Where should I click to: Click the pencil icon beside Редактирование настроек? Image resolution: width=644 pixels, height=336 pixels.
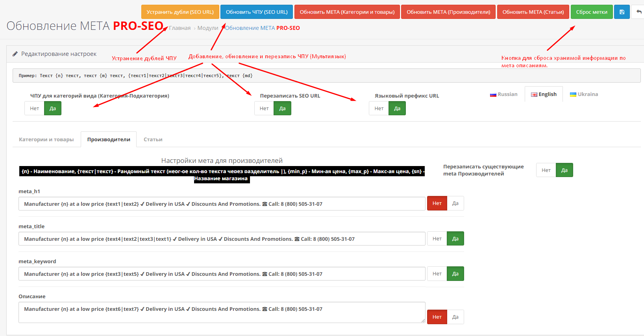[15, 54]
